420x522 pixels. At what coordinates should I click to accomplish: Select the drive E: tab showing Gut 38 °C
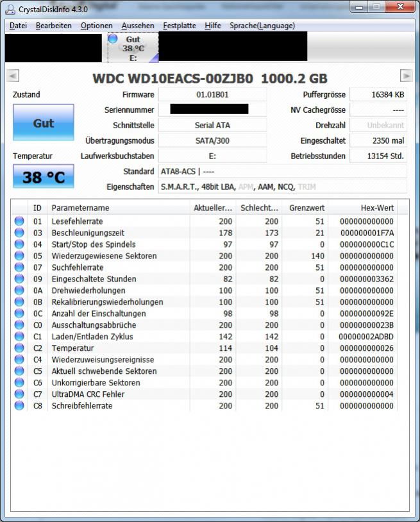[133, 47]
